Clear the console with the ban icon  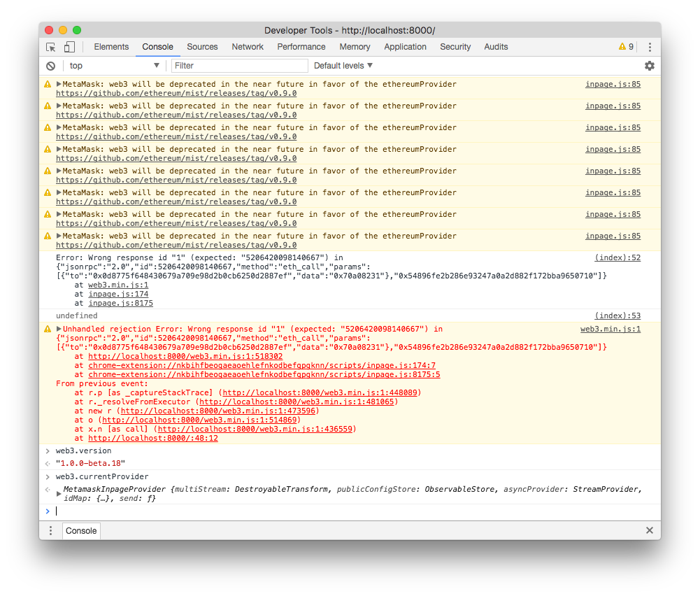point(51,66)
